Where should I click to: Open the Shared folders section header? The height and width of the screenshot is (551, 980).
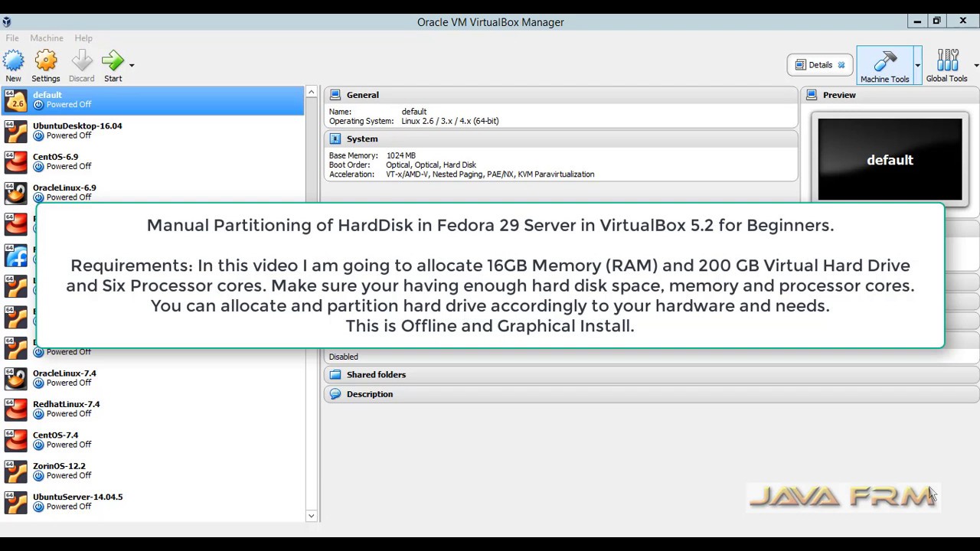tap(652, 375)
